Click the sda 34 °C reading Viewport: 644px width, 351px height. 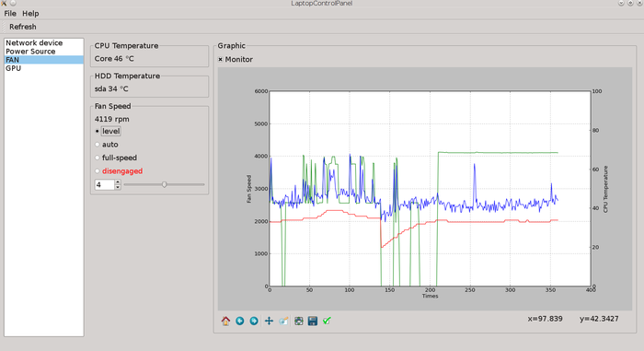pos(111,88)
